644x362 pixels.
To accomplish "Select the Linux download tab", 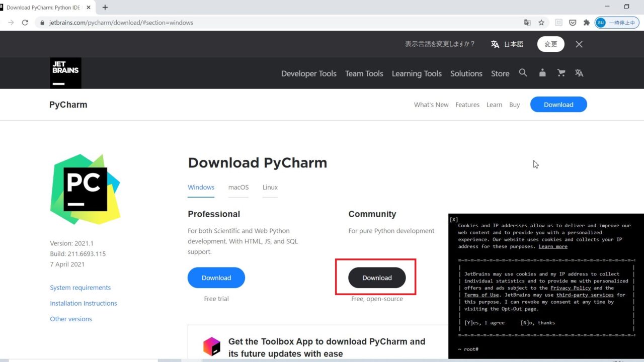I will tap(270, 187).
